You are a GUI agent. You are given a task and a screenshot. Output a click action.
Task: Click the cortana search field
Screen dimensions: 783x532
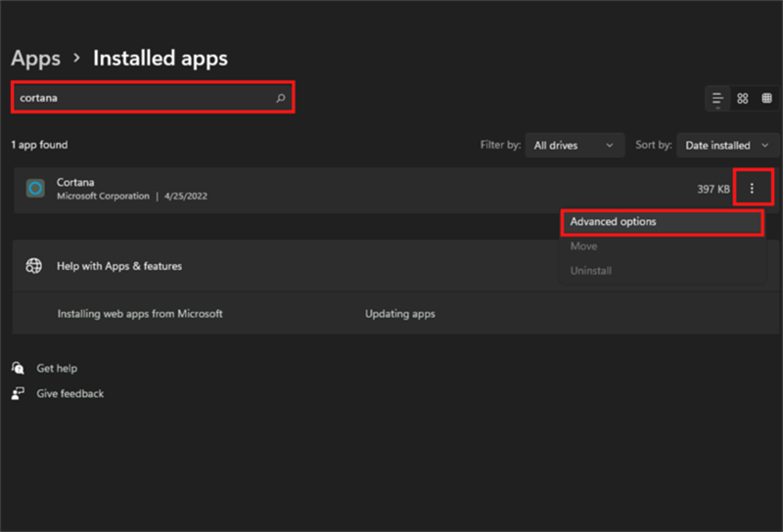tap(153, 98)
